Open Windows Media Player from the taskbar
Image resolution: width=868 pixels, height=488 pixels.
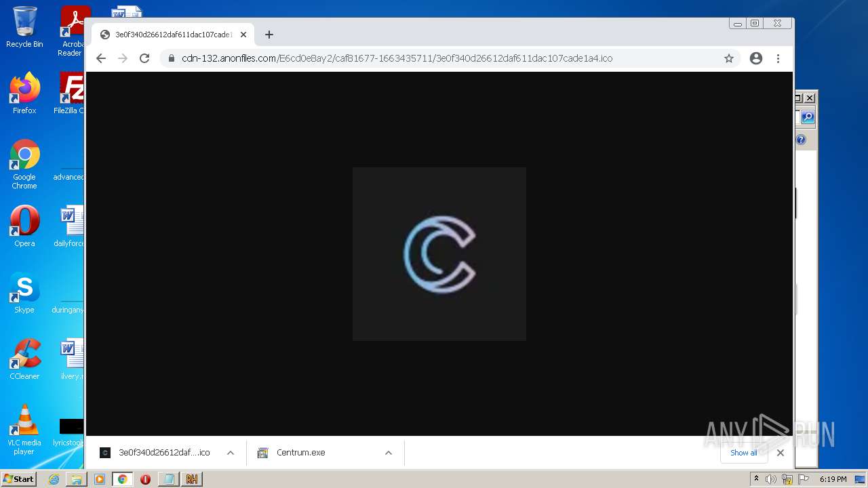click(100, 479)
